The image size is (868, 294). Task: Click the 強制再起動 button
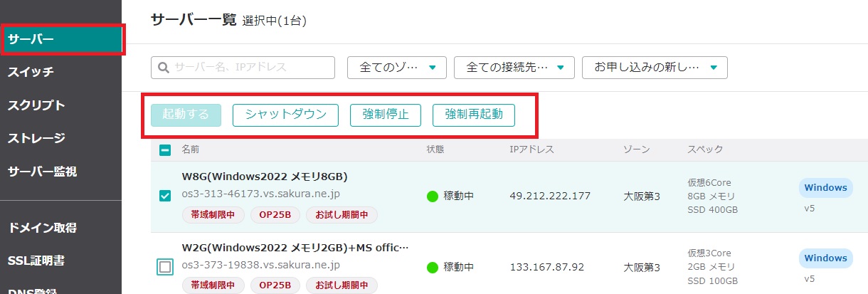(474, 115)
